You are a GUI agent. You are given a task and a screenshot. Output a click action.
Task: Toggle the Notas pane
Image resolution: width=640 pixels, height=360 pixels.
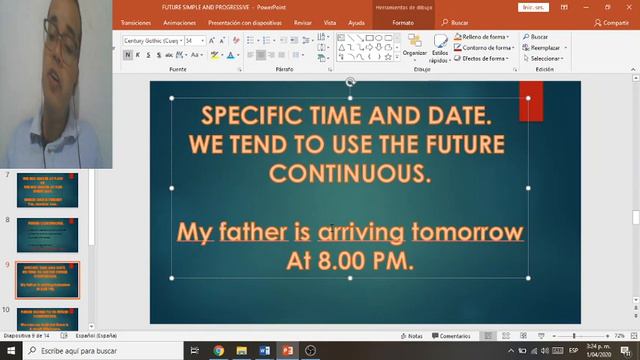(x=412, y=336)
